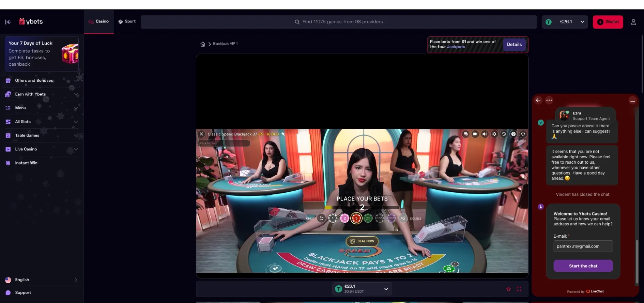Open the game support headset icon
Viewport: 644px width, 303px height.
coord(523,134)
